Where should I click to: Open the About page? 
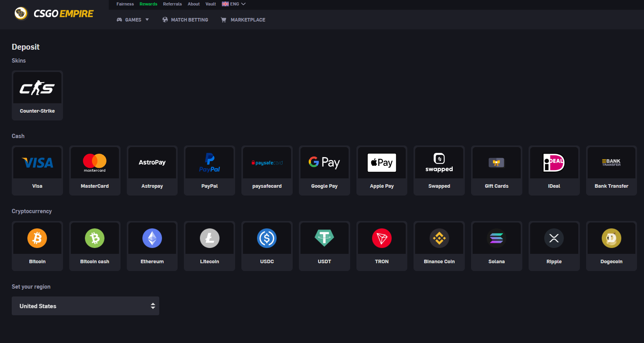[194, 4]
